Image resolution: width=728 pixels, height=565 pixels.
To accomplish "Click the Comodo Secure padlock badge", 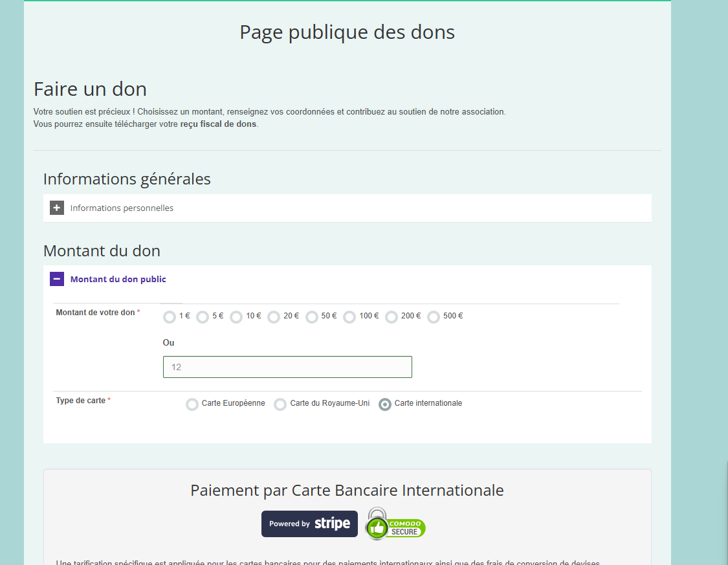I will point(395,524).
